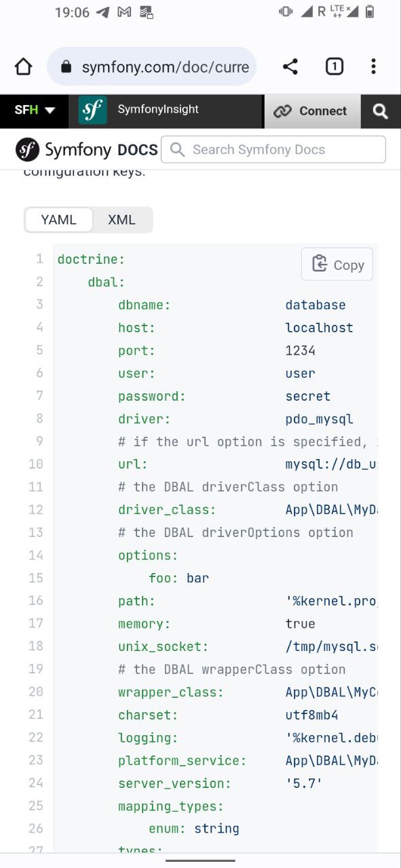
Task: Switch to YAML code format
Action: click(58, 220)
